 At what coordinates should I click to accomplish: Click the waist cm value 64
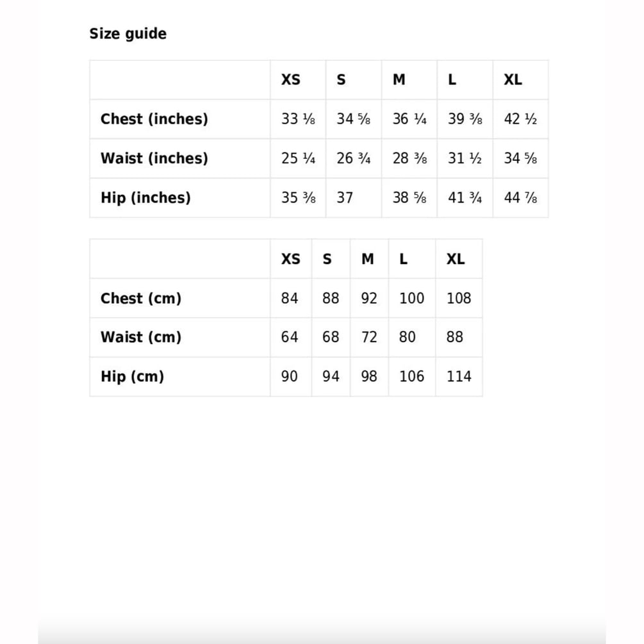point(290,337)
